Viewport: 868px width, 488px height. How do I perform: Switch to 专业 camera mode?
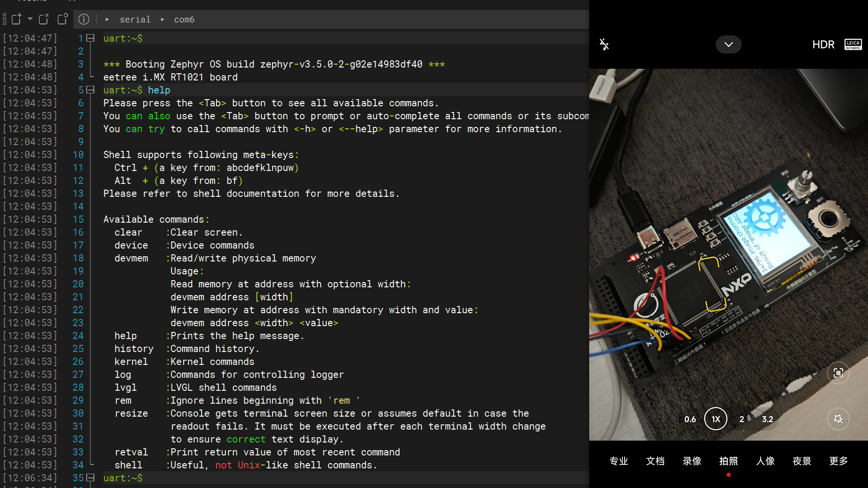pyautogui.click(x=618, y=461)
